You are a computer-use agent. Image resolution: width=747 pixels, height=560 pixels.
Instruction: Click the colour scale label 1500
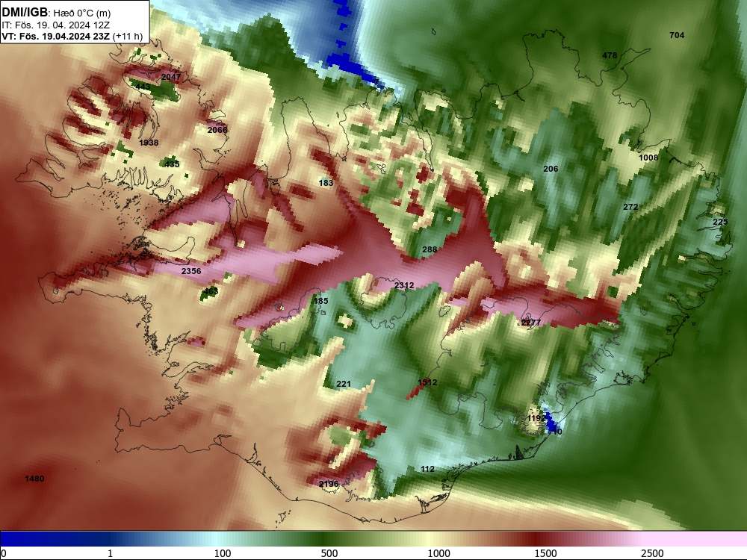point(545,553)
